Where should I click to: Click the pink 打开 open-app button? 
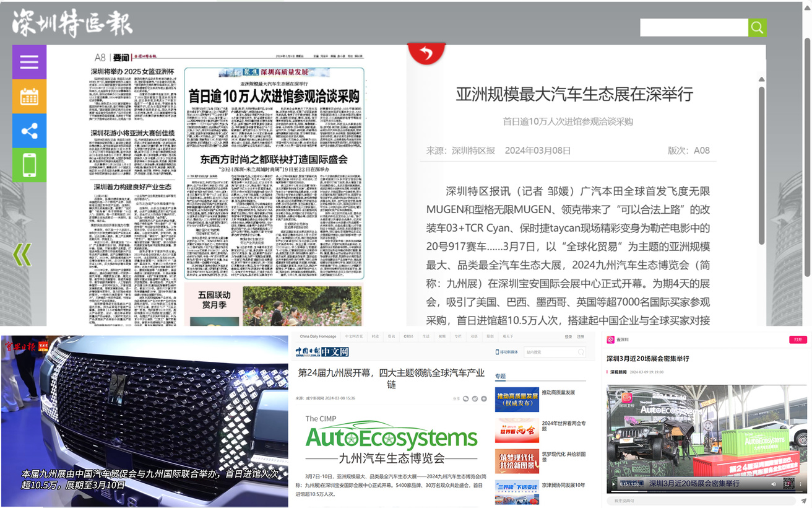(798, 339)
